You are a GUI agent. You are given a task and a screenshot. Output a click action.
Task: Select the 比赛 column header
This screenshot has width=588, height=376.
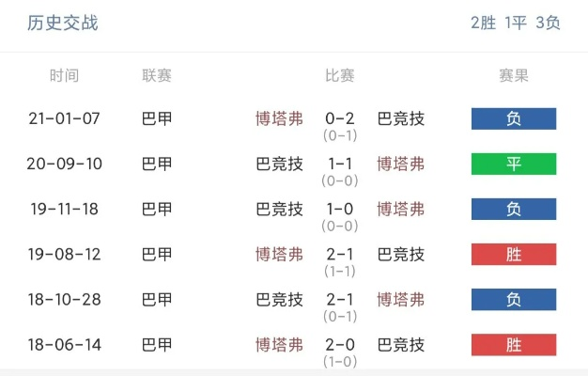[340, 76]
